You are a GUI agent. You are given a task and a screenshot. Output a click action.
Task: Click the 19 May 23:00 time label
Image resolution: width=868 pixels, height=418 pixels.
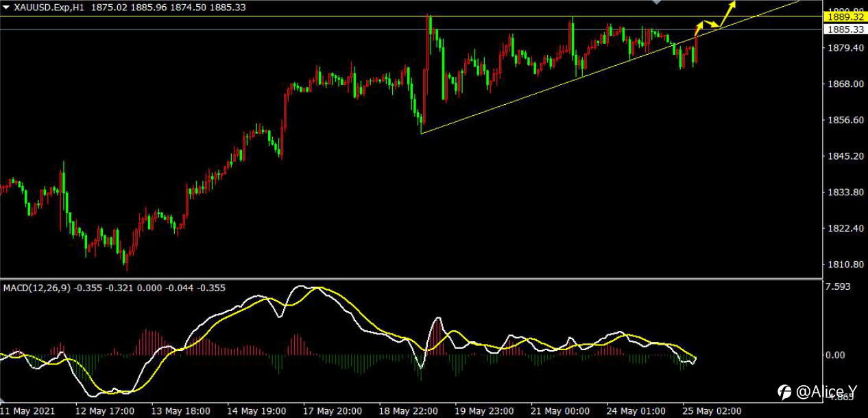485,411
